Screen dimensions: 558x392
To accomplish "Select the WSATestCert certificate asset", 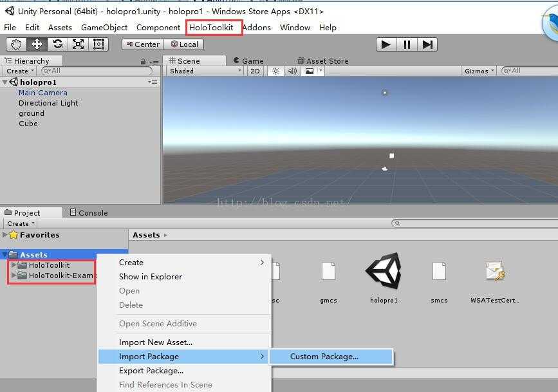I will [x=495, y=281].
